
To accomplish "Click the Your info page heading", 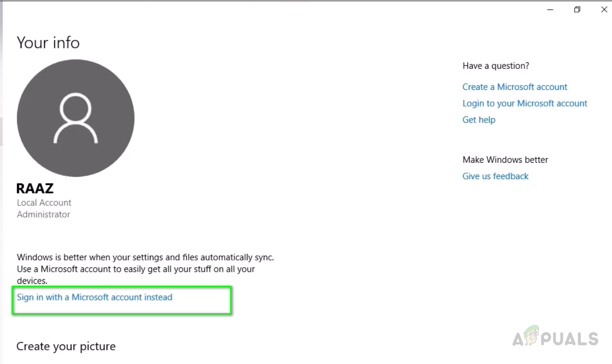I will pyautogui.click(x=48, y=43).
